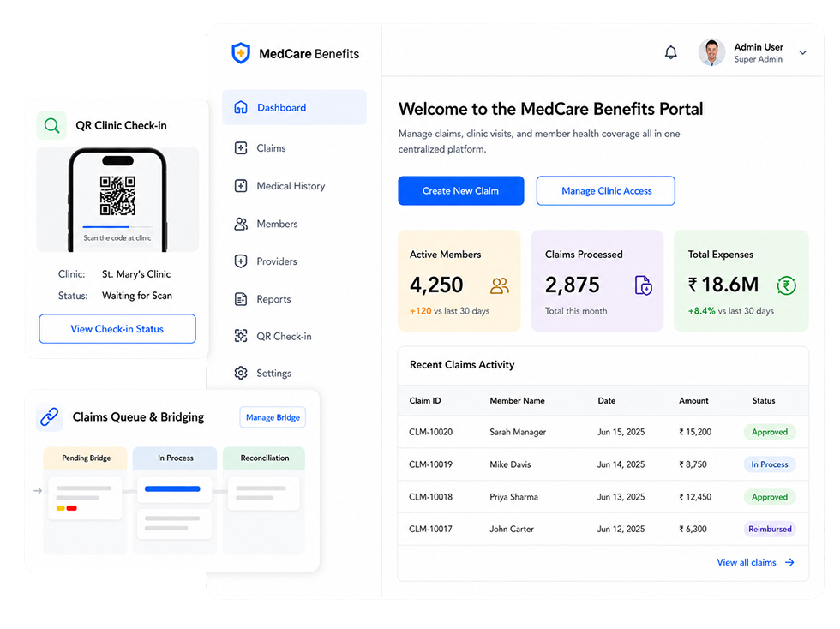
Task: Open Reports menu item
Action: [x=273, y=299]
